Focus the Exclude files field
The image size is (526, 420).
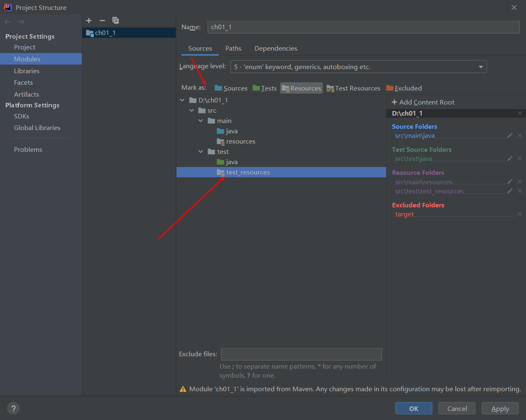301,354
